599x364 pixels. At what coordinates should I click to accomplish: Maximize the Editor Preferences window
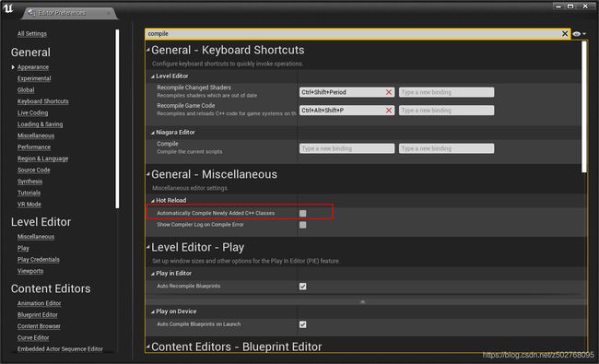click(570, 6)
